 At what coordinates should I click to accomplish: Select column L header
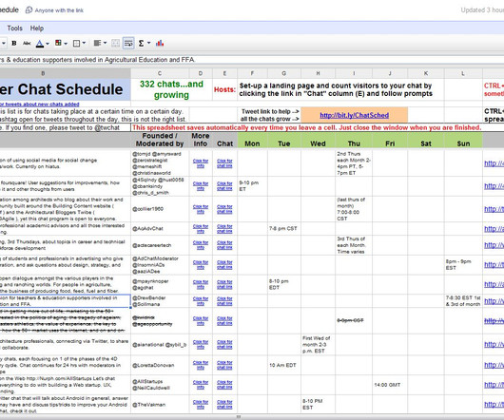click(x=463, y=73)
